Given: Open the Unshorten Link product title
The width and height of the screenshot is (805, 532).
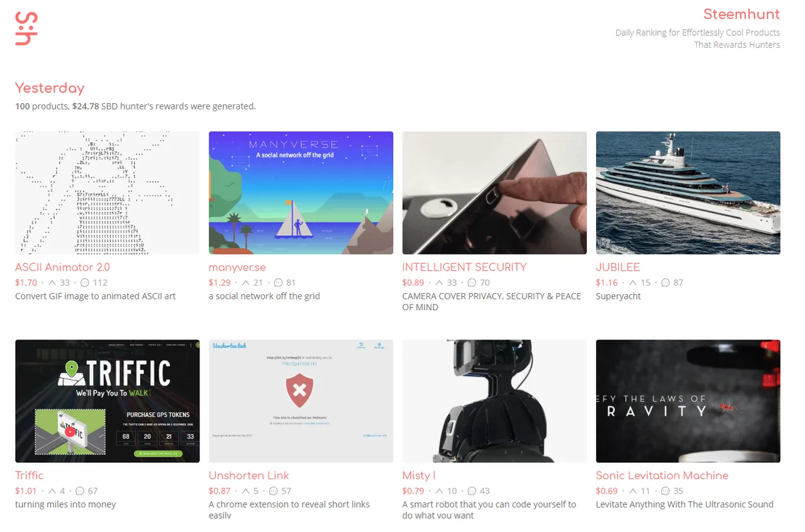Looking at the screenshot, I should coord(249,475).
